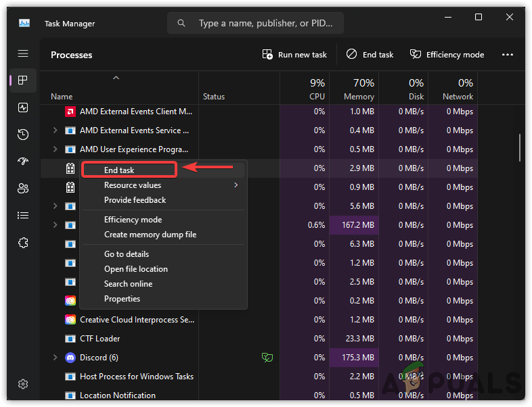This screenshot has height=407, width=532.
Task: Open the Services sidebar icon
Action: click(23, 243)
